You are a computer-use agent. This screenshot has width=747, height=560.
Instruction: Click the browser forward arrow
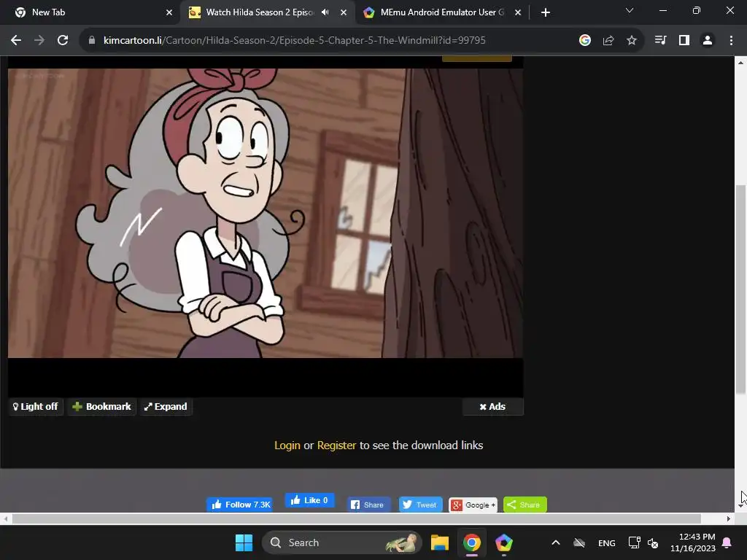pos(39,41)
